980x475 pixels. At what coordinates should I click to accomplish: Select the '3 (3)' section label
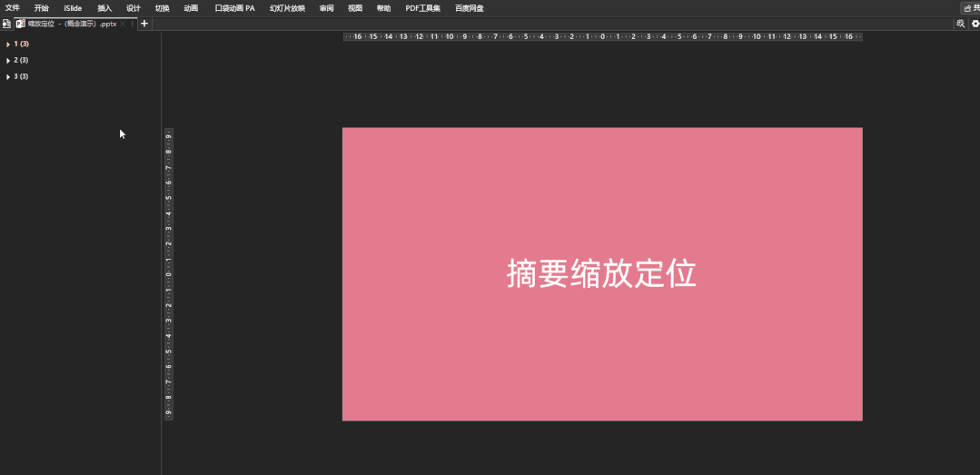(x=21, y=77)
